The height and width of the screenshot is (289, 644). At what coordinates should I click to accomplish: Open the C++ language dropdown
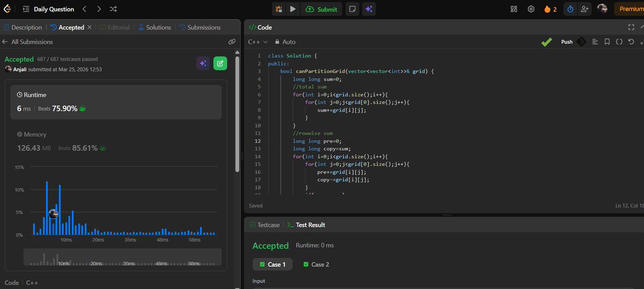(258, 42)
